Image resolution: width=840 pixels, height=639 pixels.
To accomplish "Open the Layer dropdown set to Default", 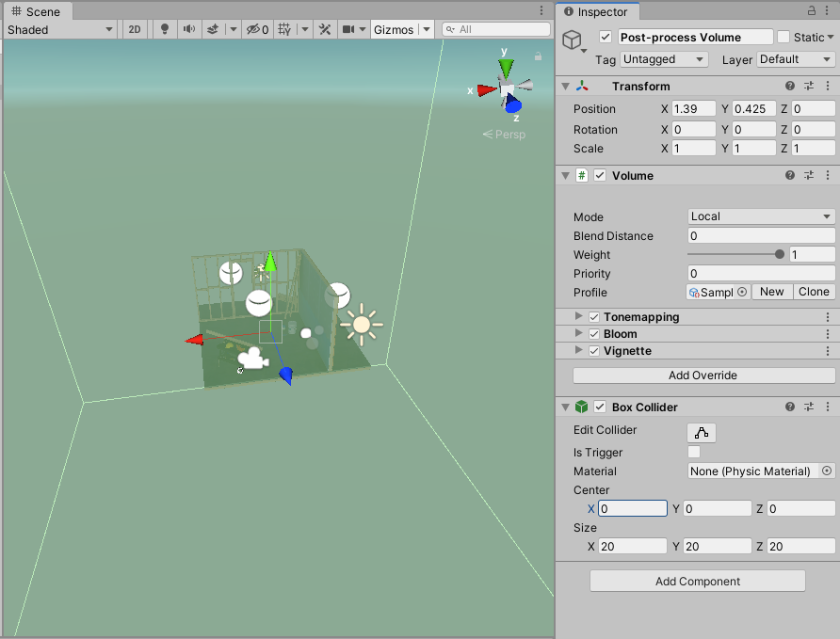I will (x=795, y=59).
